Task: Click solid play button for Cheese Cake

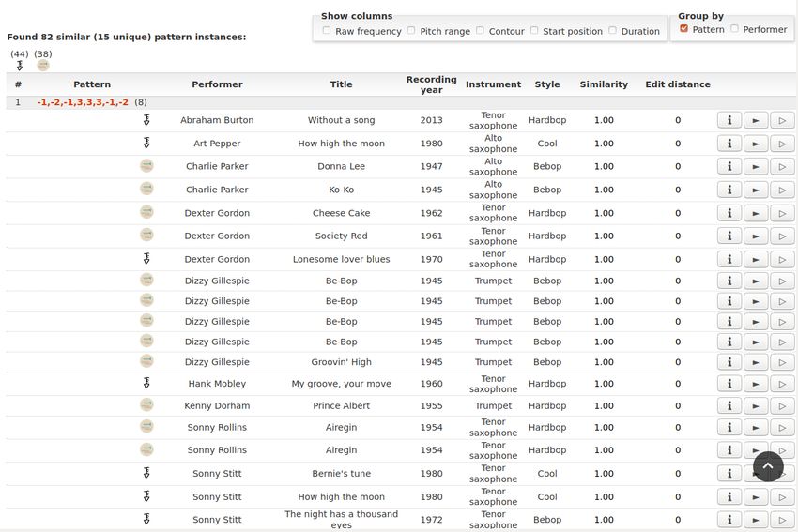Action: pyautogui.click(x=756, y=214)
